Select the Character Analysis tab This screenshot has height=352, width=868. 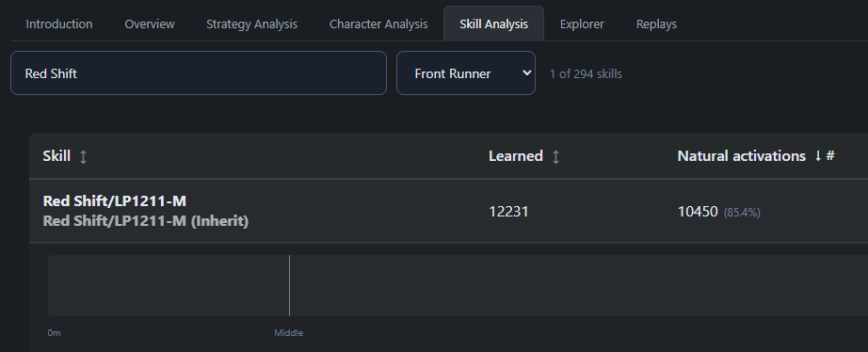coord(378,24)
